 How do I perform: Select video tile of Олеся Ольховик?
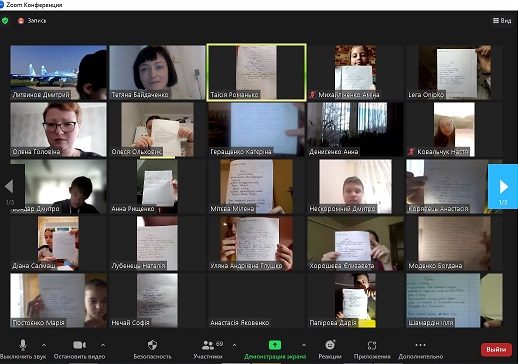tap(157, 129)
